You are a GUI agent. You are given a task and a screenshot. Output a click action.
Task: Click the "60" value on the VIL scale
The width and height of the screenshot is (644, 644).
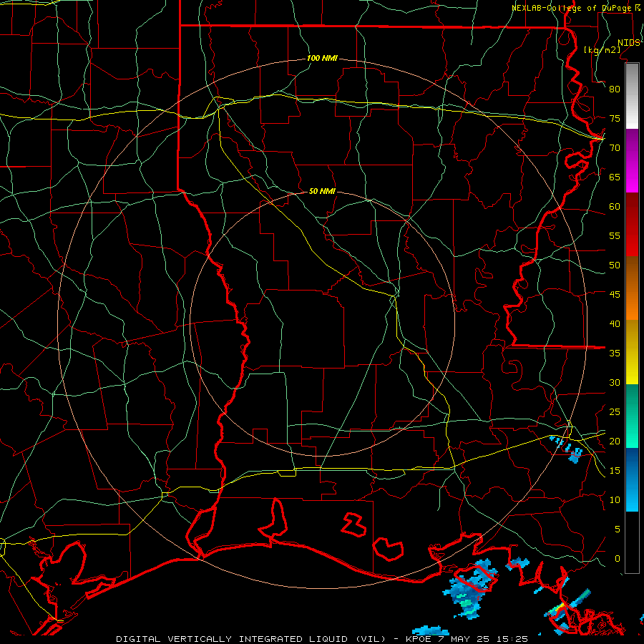[615, 207]
